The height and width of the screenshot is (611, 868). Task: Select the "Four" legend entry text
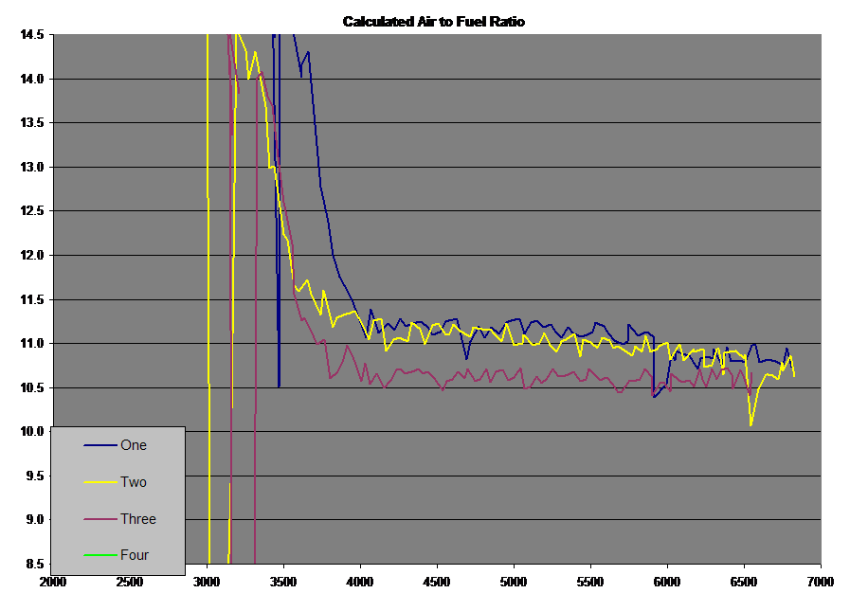click(134, 556)
